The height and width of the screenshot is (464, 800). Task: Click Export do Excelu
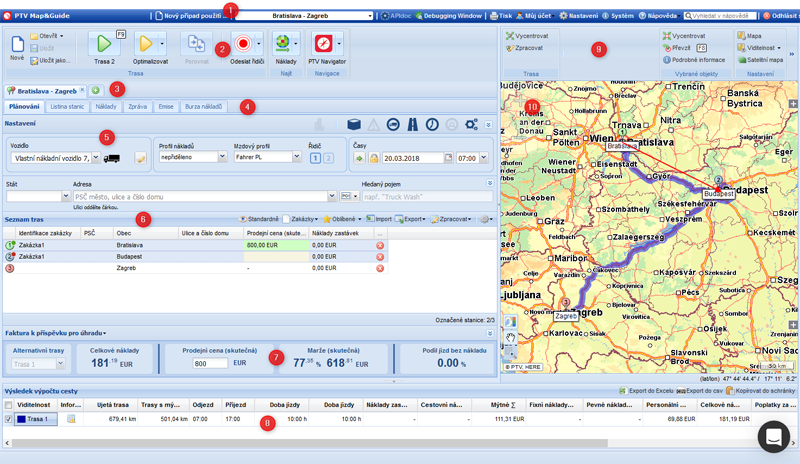(646, 391)
